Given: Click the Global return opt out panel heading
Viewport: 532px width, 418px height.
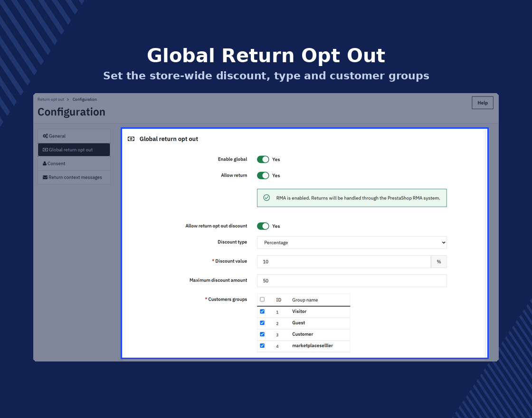Looking at the screenshot, I should [x=169, y=139].
